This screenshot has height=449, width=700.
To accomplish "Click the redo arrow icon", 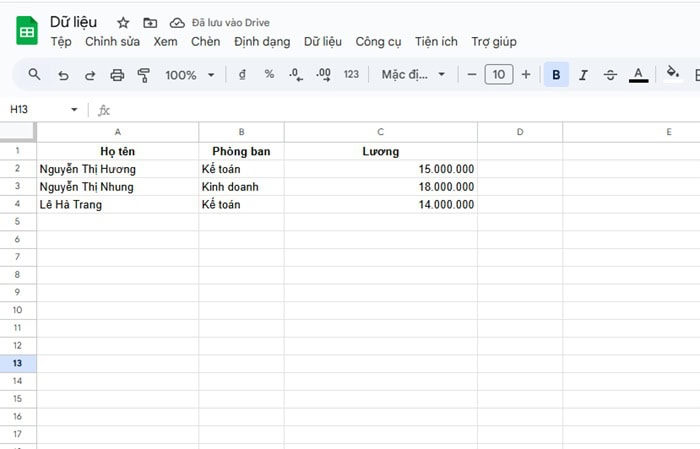I will click(x=90, y=75).
